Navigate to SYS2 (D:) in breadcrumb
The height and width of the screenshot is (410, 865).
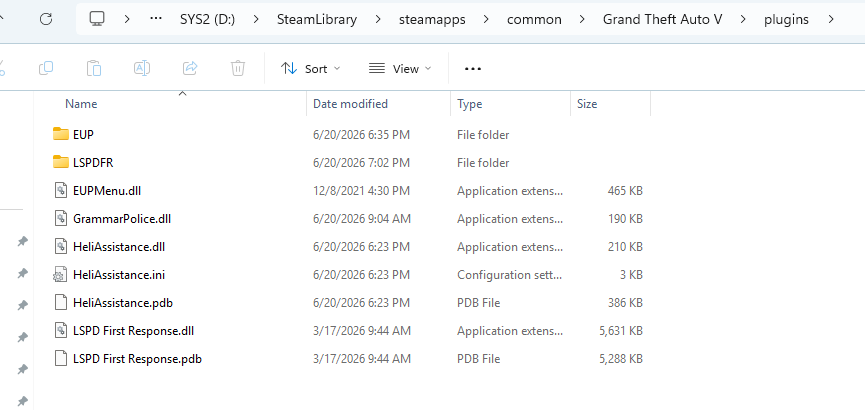coord(207,20)
